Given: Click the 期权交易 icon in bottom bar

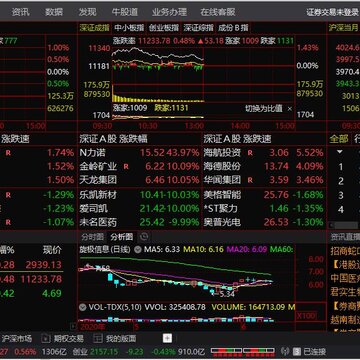Looking at the screenshot, I should tap(46, 339).
